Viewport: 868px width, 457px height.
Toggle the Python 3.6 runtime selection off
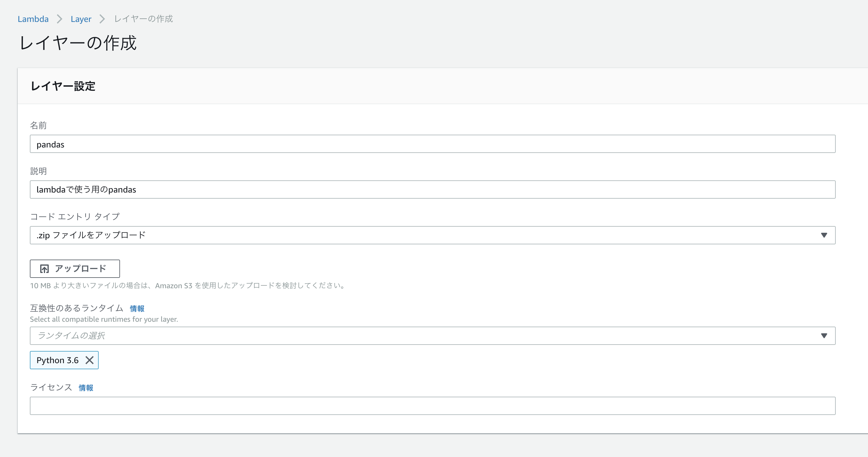(x=89, y=360)
